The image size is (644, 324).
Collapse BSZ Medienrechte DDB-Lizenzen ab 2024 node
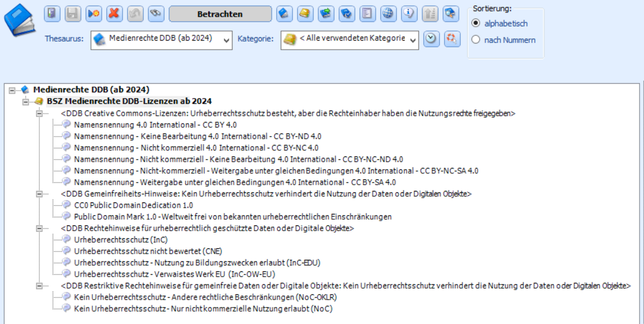pos(25,101)
